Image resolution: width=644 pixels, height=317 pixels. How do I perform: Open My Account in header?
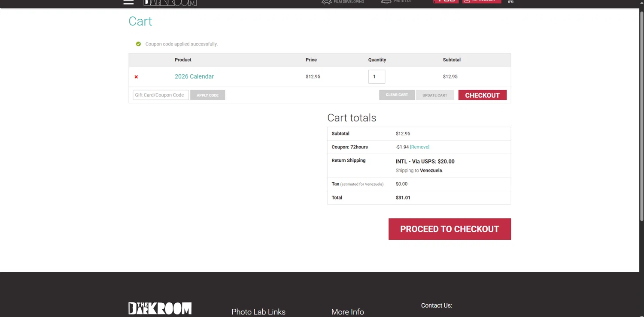(482, 1)
